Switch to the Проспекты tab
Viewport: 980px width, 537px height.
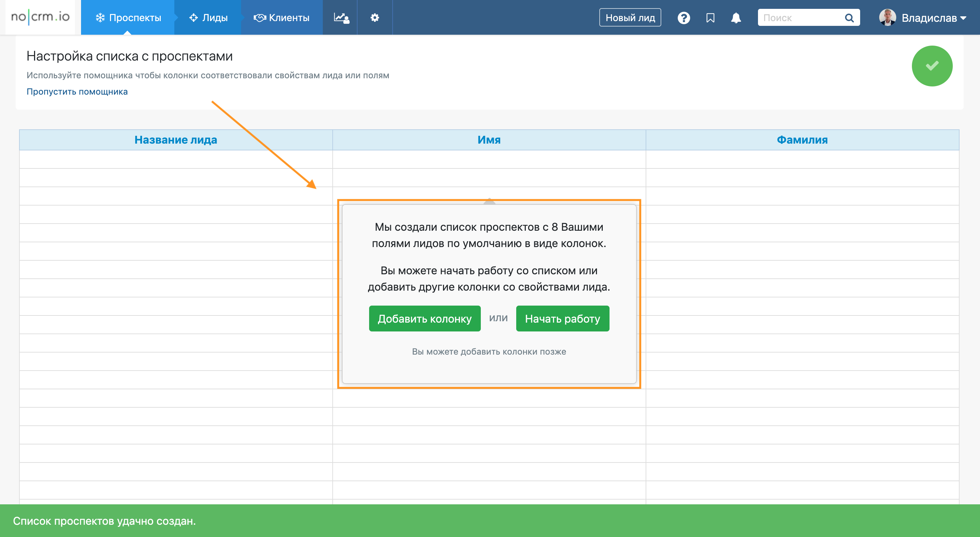click(128, 17)
